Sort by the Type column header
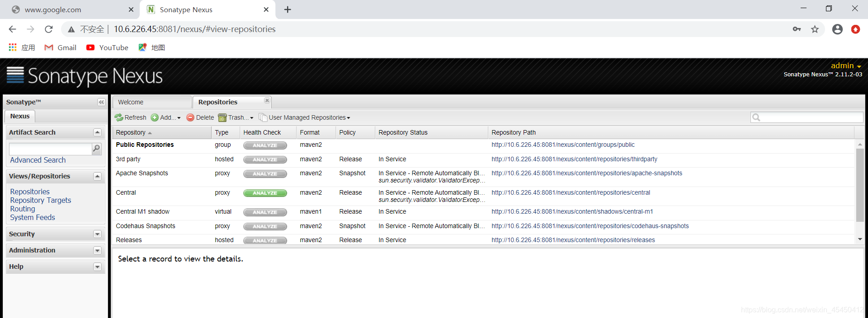Image resolution: width=868 pixels, height=318 pixels. click(225, 132)
